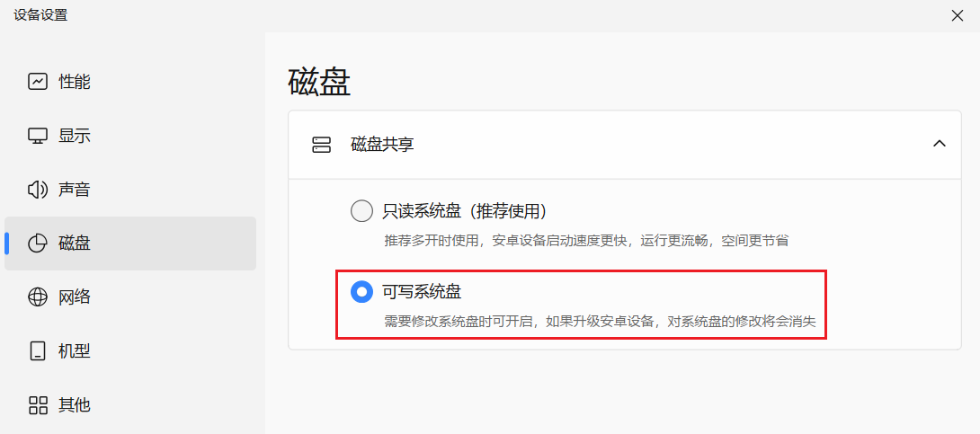Click the 机型 phone icon
Image resolution: width=980 pixels, height=434 pixels.
pos(38,351)
